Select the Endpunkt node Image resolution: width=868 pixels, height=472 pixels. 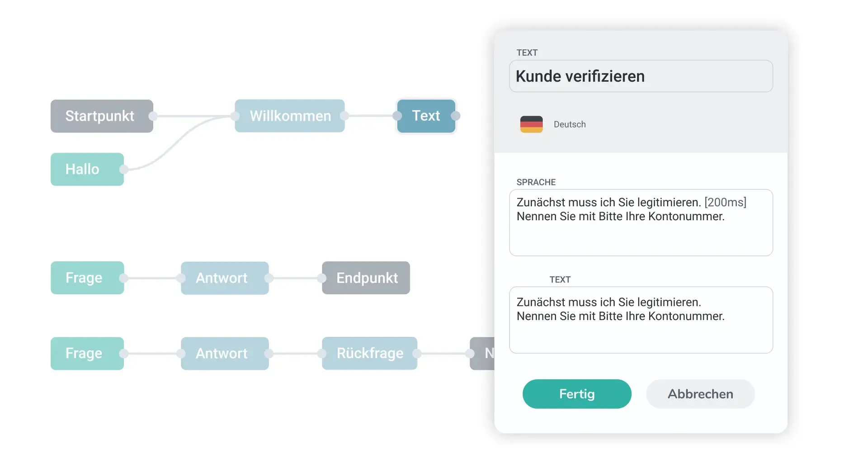tap(366, 278)
